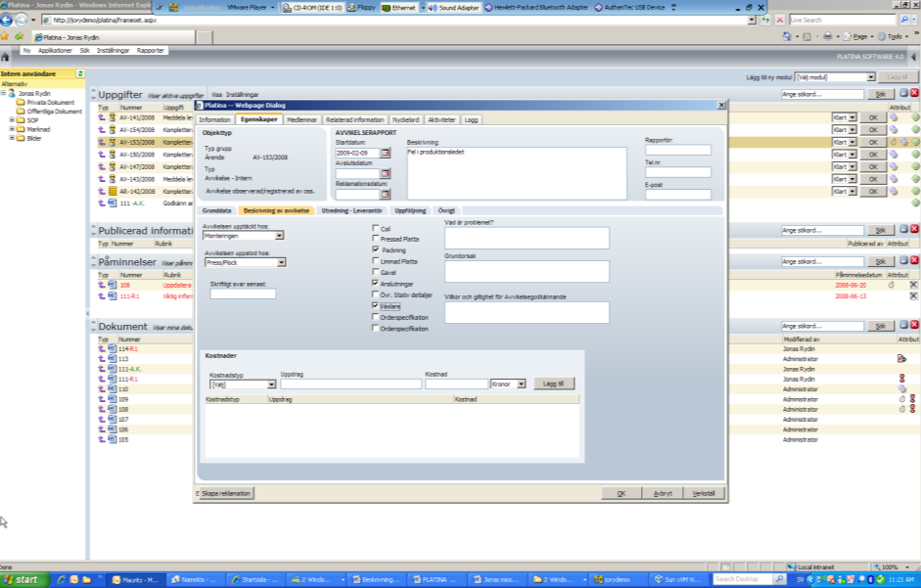
Task: Uncheck the Anslutningar checkbox
Action: [376, 283]
